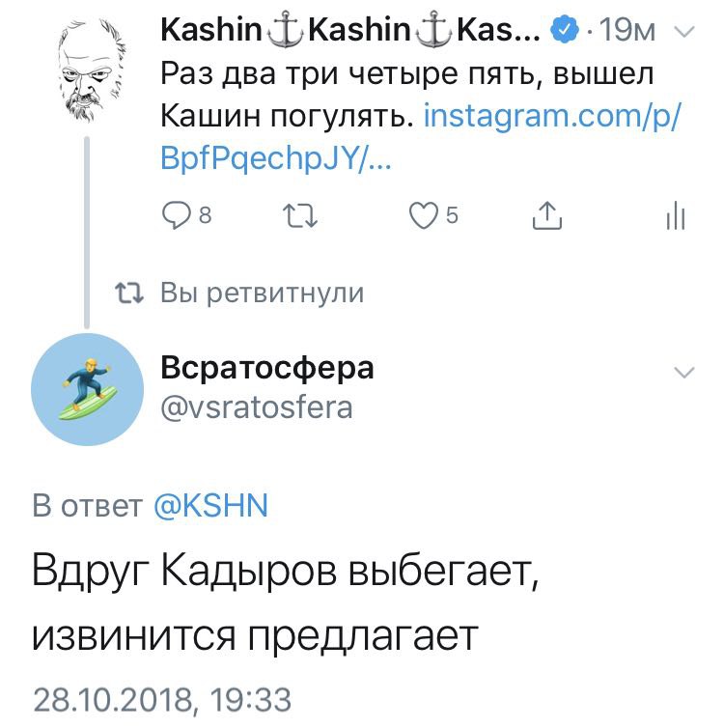Open the @KSHN mention link
Viewport: 724px width, 728px height.
[210, 507]
